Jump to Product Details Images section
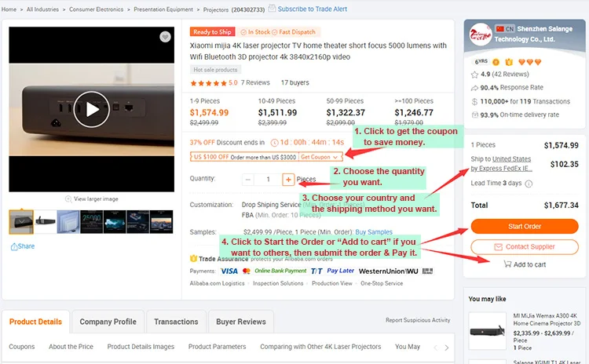This screenshot has height=364, width=589. click(141, 347)
